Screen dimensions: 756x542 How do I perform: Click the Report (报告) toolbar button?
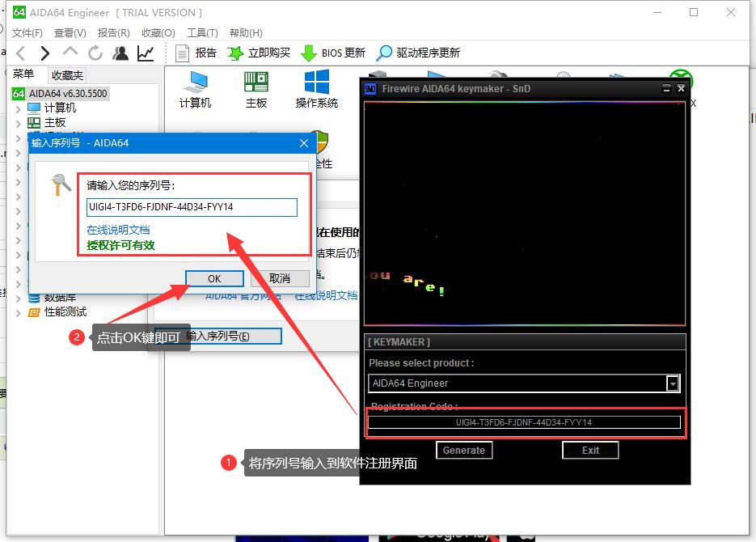pyautogui.click(x=196, y=53)
